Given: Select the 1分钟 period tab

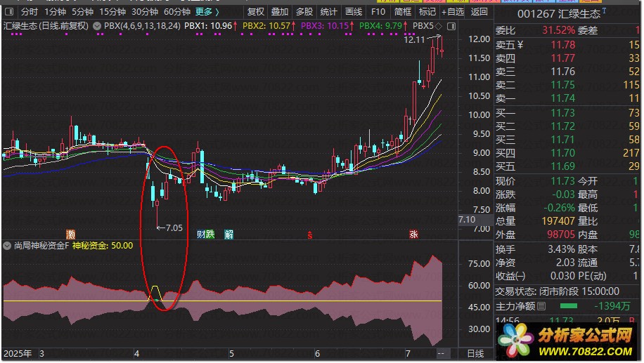Looking at the screenshot, I should coord(55,12).
